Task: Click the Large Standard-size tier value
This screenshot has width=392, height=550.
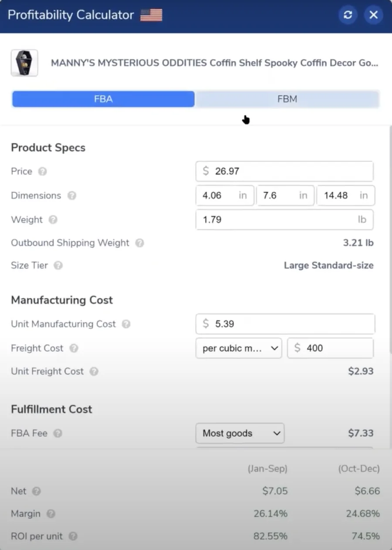Action: (x=328, y=265)
